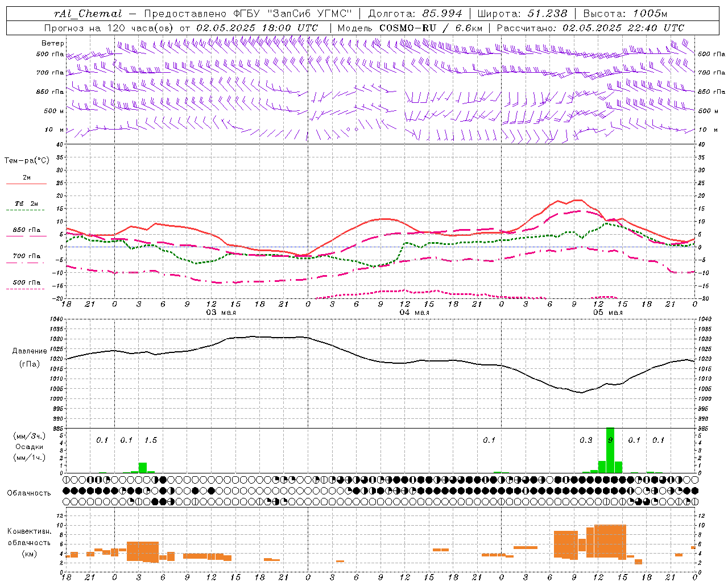Click the 04 мая date label
The height and width of the screenshot is (582, 728).
point(414,313)
